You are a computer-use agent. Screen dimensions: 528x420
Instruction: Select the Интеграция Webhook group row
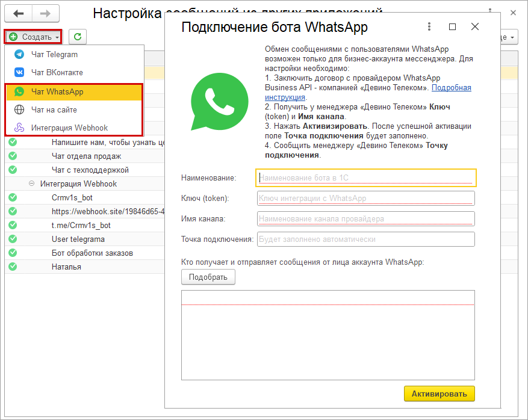[x=84, y=184]
